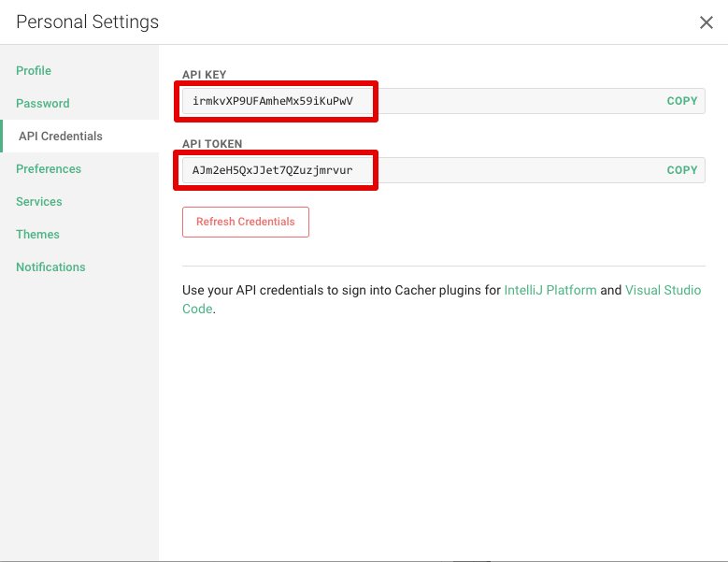Copy the API key
The image size is (728, 562).
pos(681,101)
